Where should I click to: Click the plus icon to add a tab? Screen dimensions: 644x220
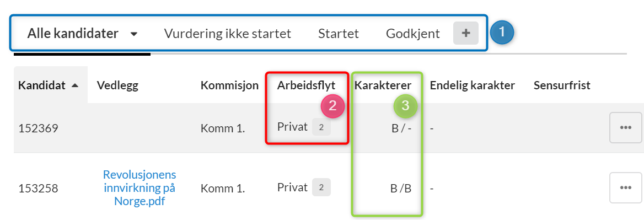(466, 33)
